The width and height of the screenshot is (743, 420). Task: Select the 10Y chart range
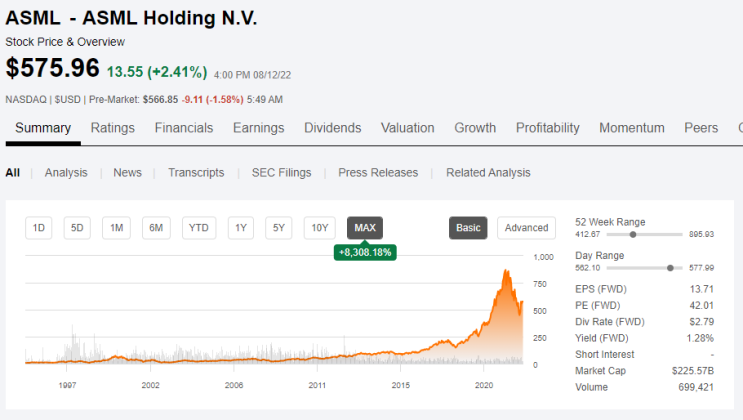(320, 228)
